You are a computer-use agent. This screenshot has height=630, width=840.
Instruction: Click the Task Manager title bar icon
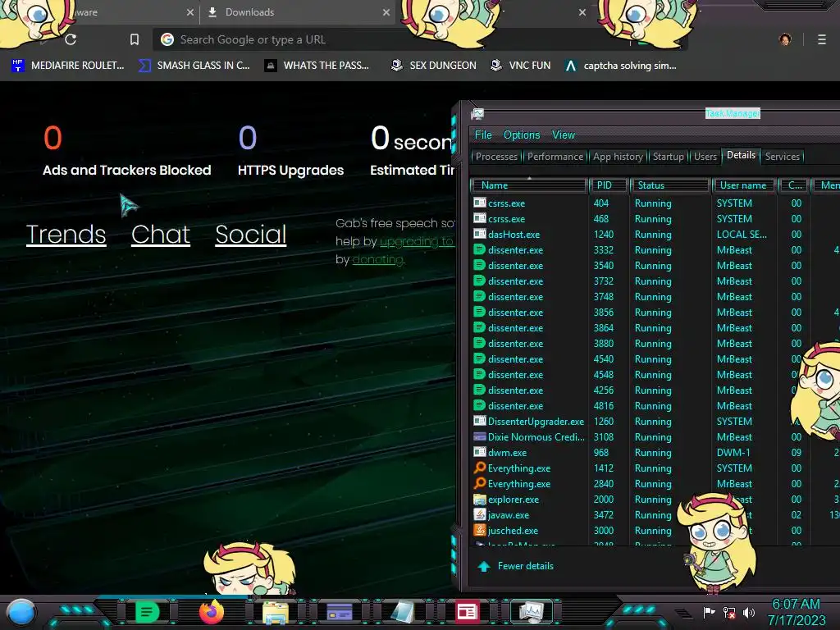point(477,113)
